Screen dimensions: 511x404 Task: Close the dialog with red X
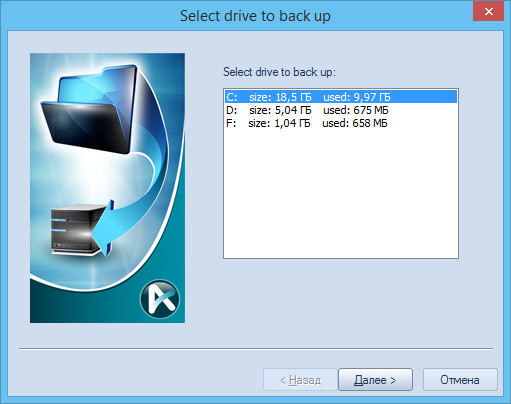tap(488, 11)
